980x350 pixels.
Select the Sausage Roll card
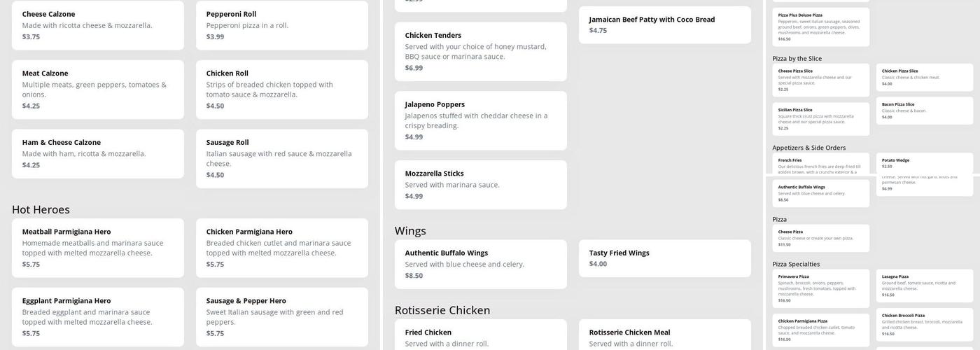coord(281,158)
